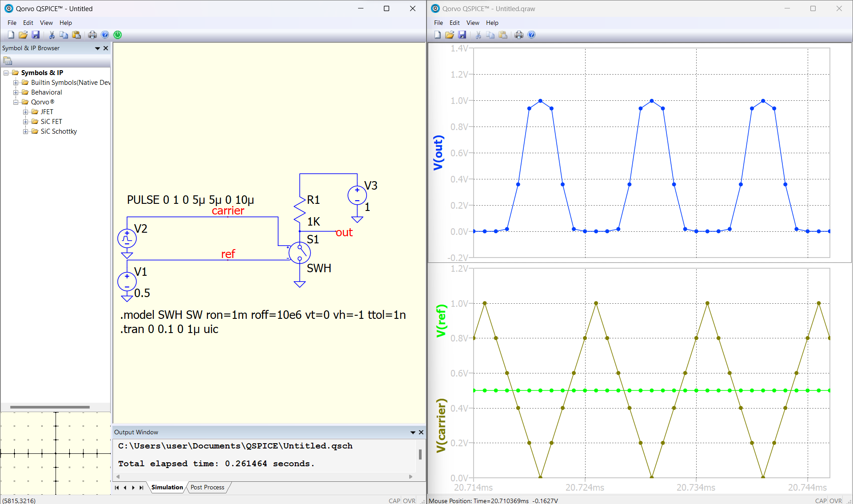Click the V(out) trace label
Viewport: 853px width, 504px height.
click(438, 153)
